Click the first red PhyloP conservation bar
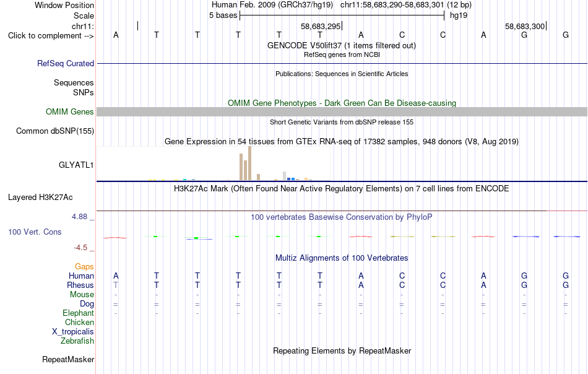This screenshot has height=374, width=588. click(x=115, y=237)
